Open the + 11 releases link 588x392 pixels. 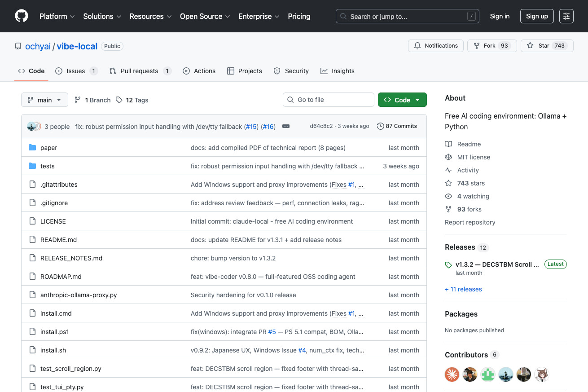point(463,289)
